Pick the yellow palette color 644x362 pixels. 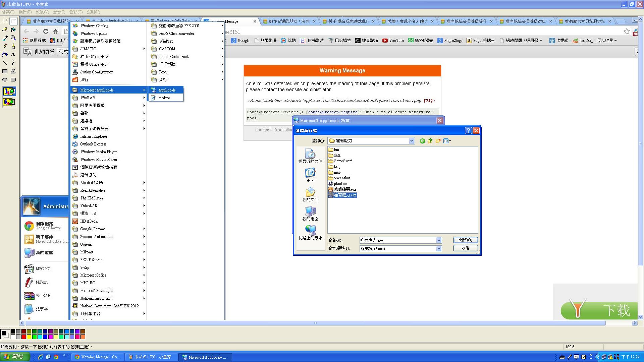tap(29, 337)
